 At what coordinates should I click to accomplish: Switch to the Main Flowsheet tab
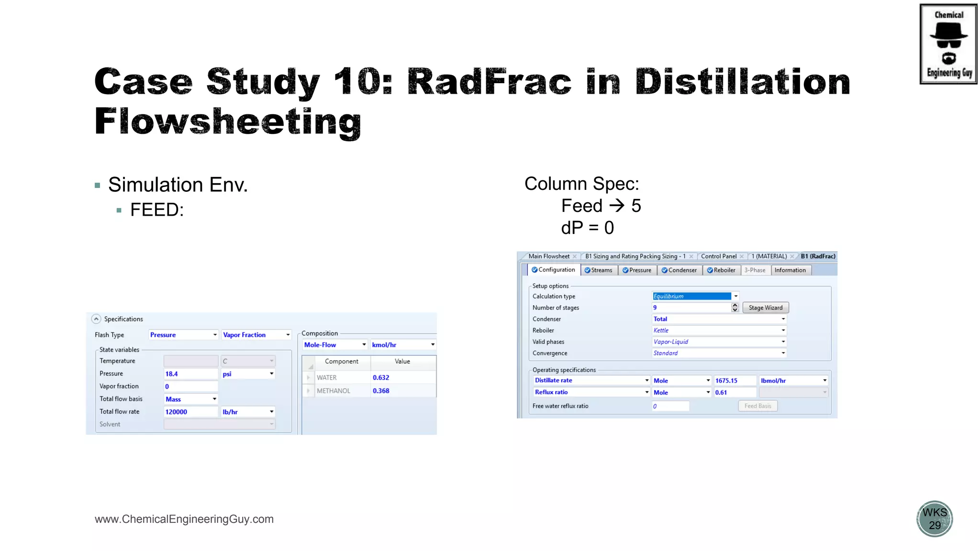click(x=549, y=256)
